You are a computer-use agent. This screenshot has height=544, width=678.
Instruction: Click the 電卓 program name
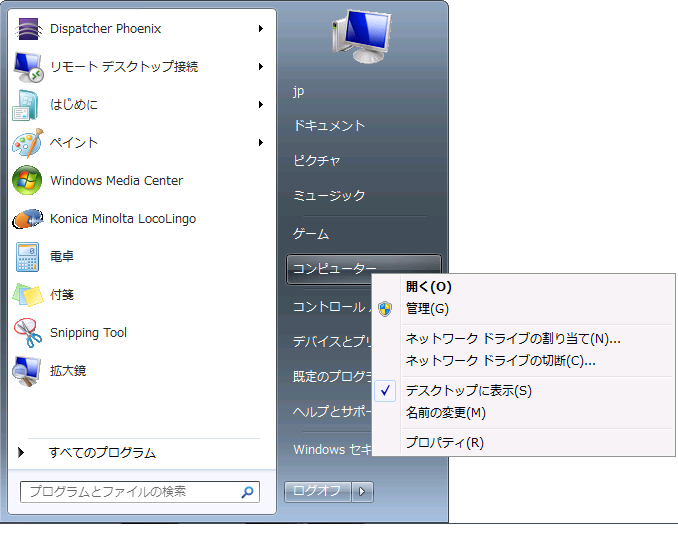[62, 257]
